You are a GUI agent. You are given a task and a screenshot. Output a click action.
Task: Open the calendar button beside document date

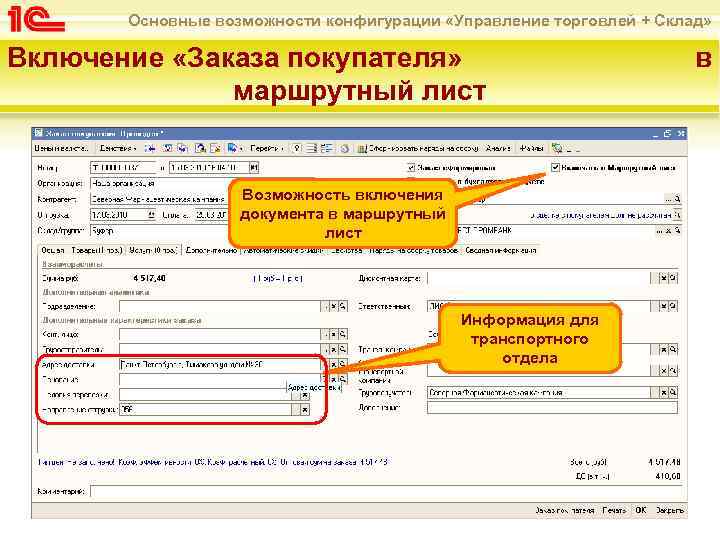(x=253, y=168)
